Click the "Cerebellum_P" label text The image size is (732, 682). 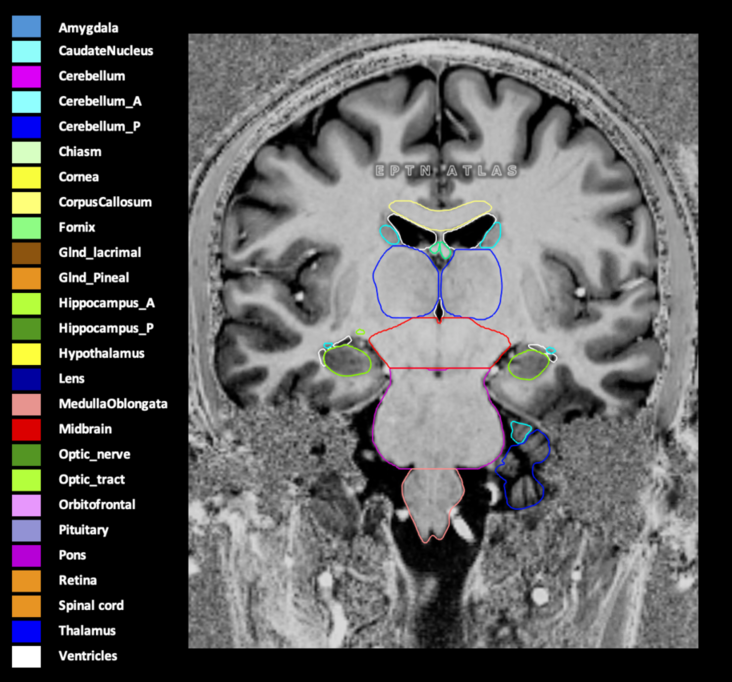[99, 126]
